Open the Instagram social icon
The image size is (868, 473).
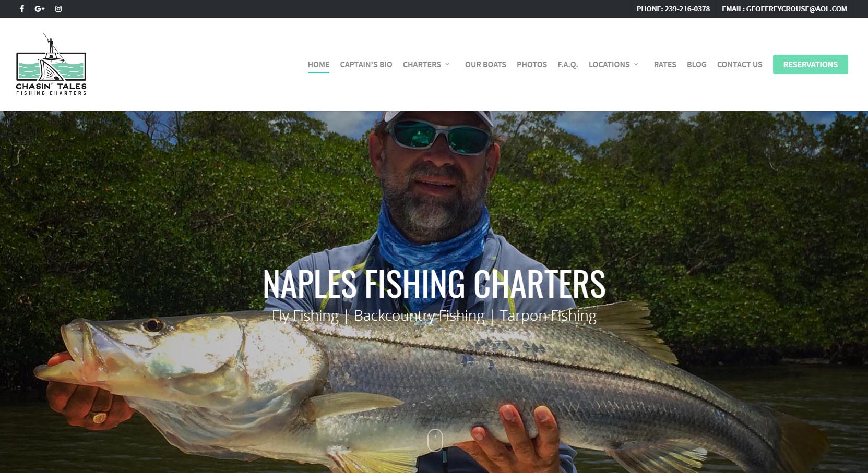point(58,9)
